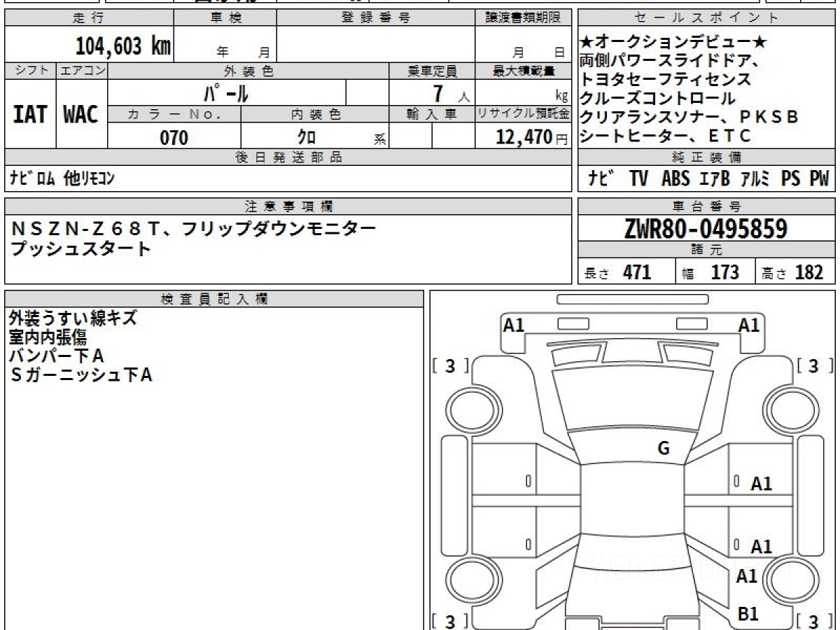Select ナビ in the equipment row
The image size is (840, 630).
point(600,179)
